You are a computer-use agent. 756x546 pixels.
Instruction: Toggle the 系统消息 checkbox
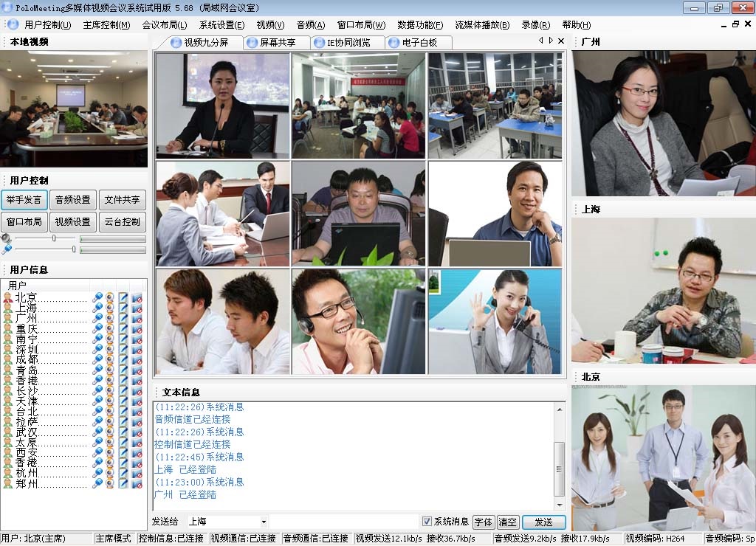(427, 521)
